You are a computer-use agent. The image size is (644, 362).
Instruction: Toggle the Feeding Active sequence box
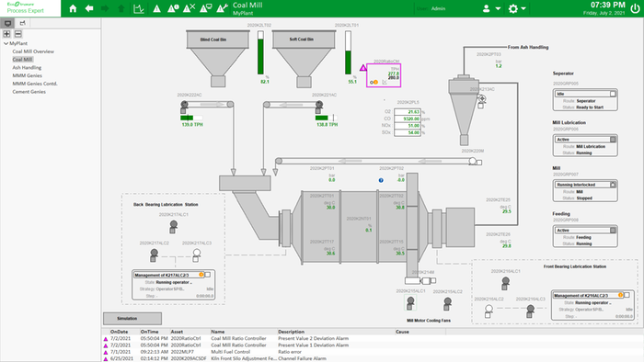[x=613, y=231]
